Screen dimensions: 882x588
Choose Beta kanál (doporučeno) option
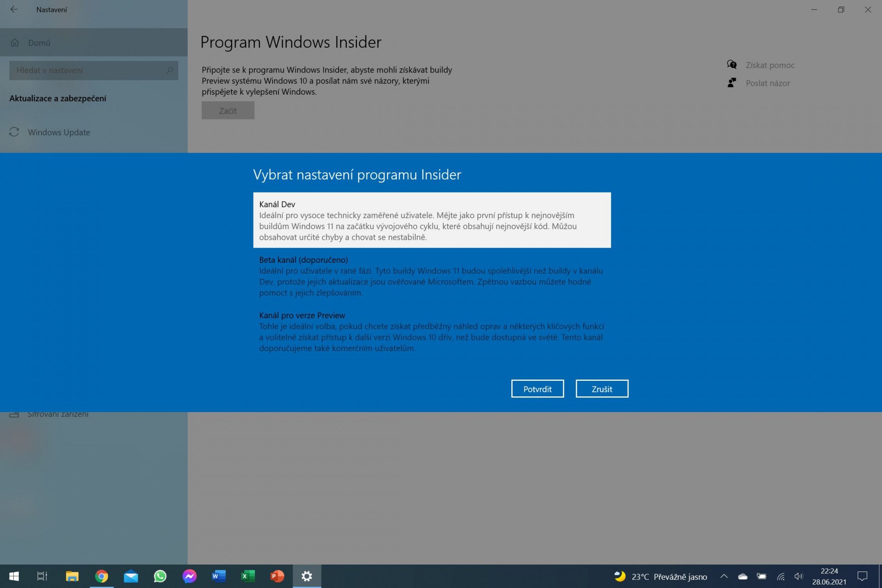[432, 276]
